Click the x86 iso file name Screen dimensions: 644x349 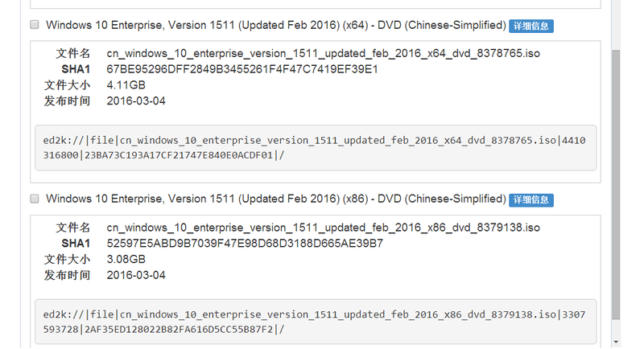[x=324, y=228]
